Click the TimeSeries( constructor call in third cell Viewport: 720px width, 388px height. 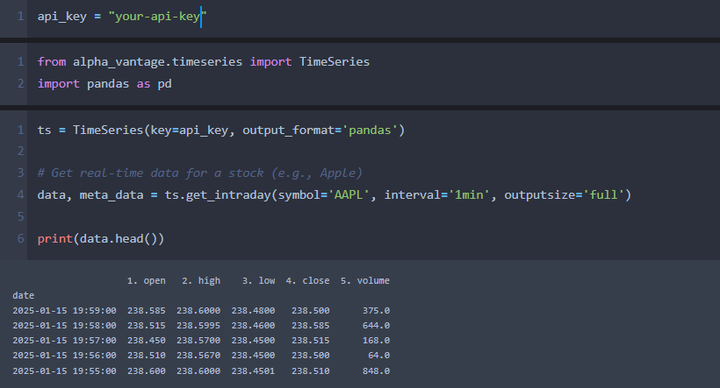111,130
